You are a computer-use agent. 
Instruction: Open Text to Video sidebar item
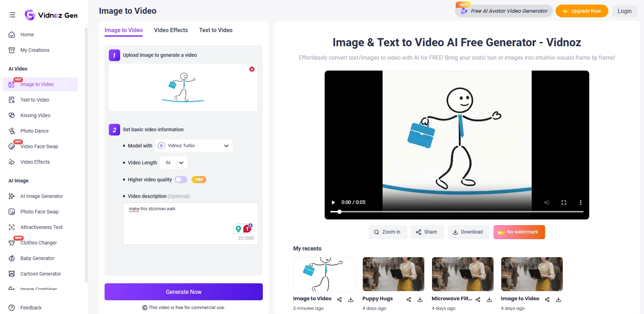click(35, 100)
